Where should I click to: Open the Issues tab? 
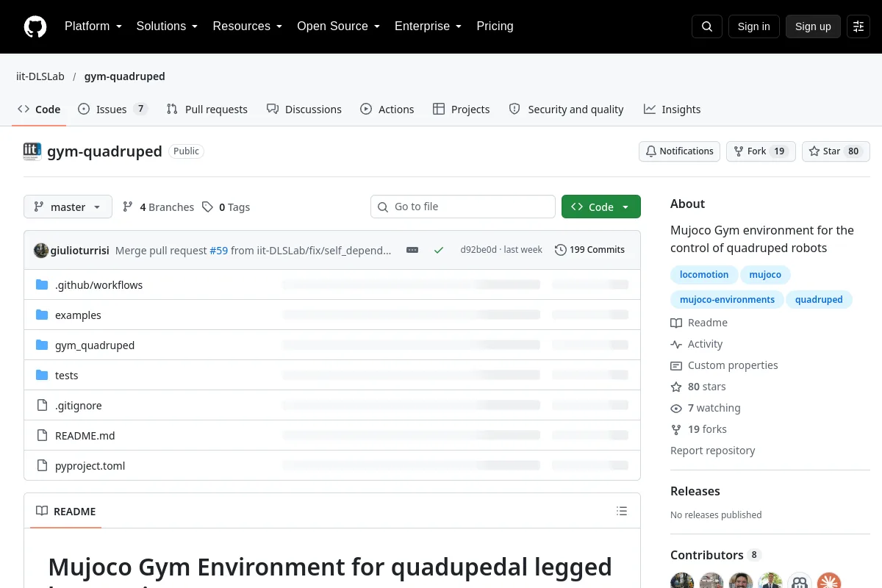click(113, 109)
